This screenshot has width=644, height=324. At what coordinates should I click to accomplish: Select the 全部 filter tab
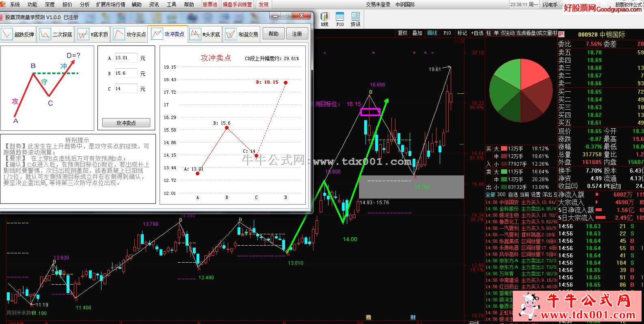click(491, 194)
